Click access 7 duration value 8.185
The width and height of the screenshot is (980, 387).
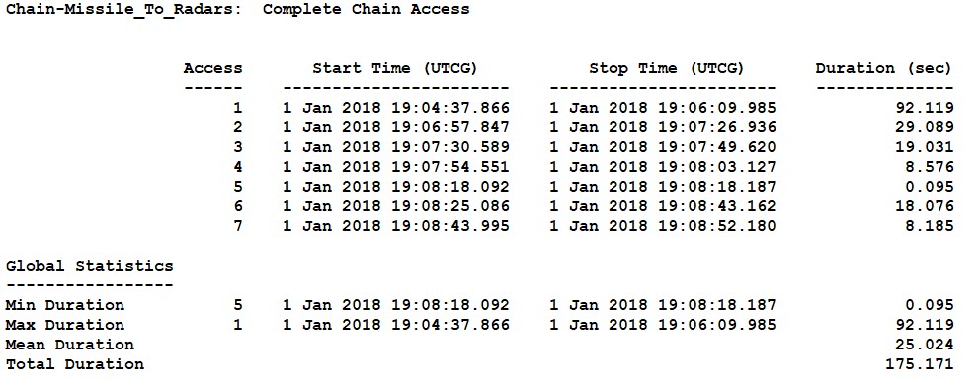point(930,226)
